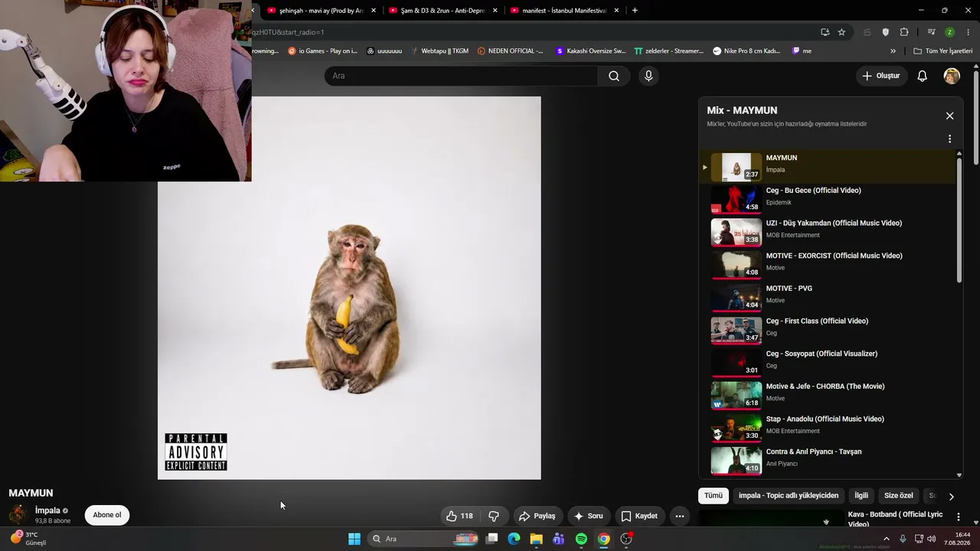Click the Chrome taskbar icon
980x551 pixels.
604,539
